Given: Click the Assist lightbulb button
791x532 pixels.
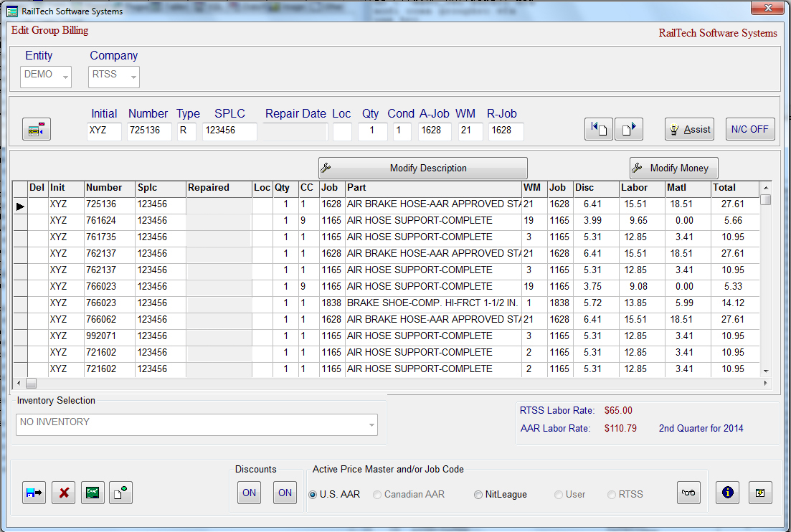Looking at the screenshot, I should [x=688, y=129].
